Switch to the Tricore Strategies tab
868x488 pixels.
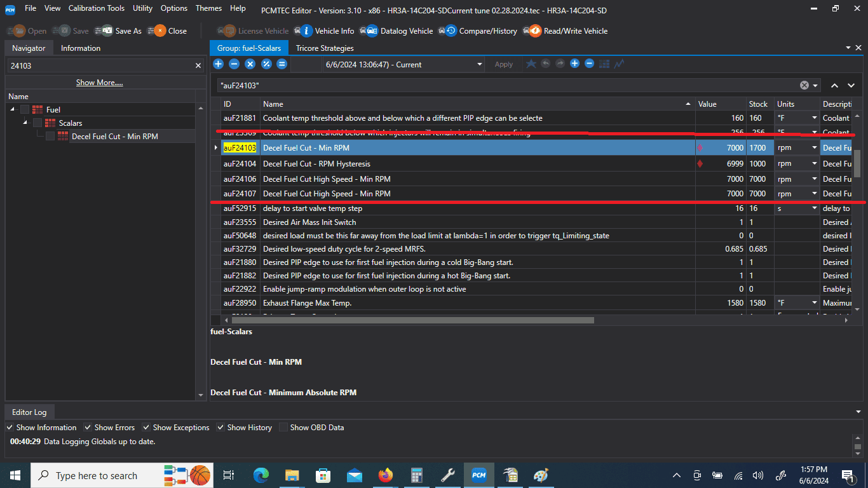(x=325, y=48)
